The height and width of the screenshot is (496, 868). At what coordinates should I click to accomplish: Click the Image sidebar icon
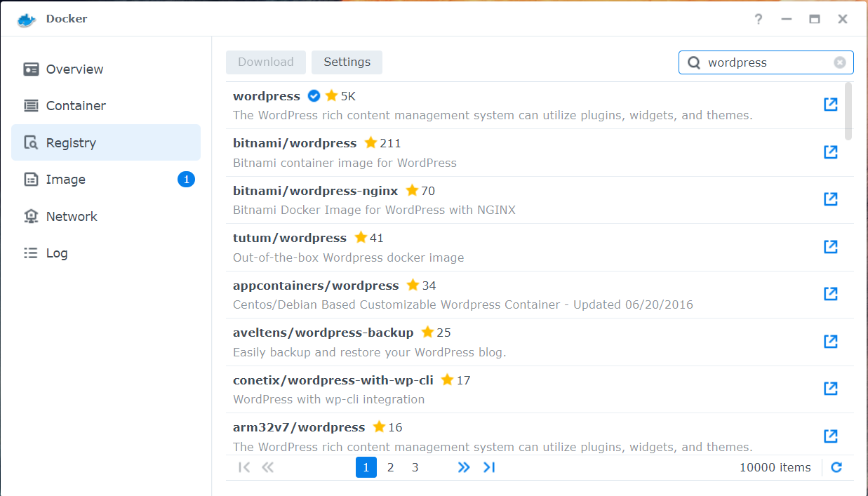click(x=31, y=180)
